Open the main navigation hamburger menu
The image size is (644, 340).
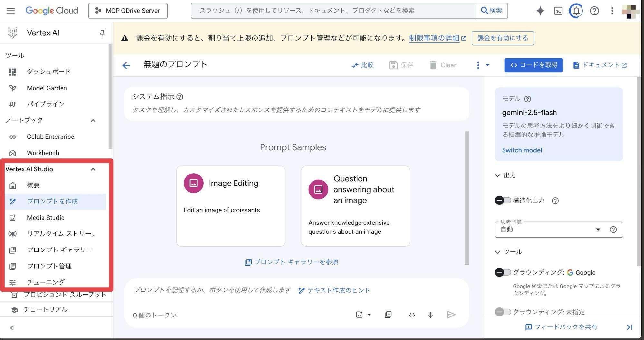point(11,11)
